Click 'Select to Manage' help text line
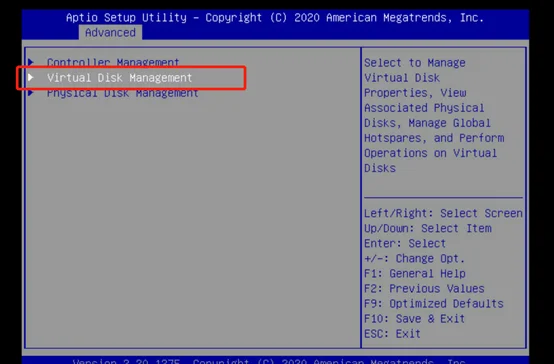554x364 pixels. [415, 63]
